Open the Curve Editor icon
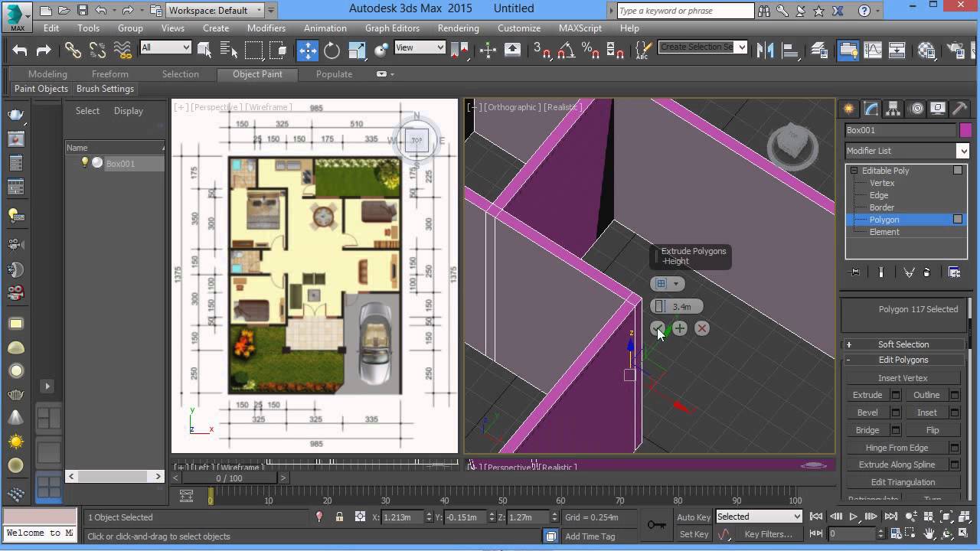980x551 pixels. click(x=872, y=51)
